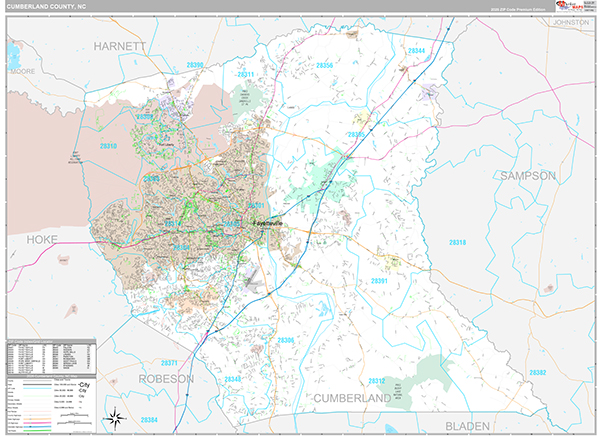Select the SAMPSON county label
600x436 pixels.
[528, 175]
